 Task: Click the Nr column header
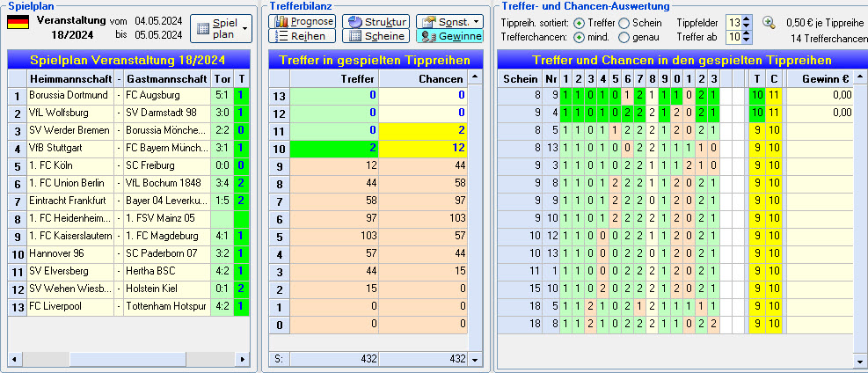coord(551,78)
